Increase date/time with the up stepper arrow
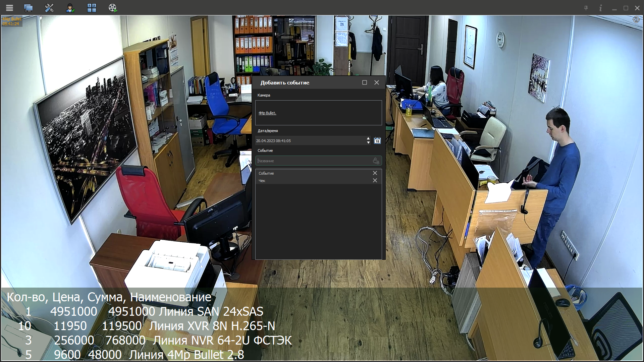 368,138
